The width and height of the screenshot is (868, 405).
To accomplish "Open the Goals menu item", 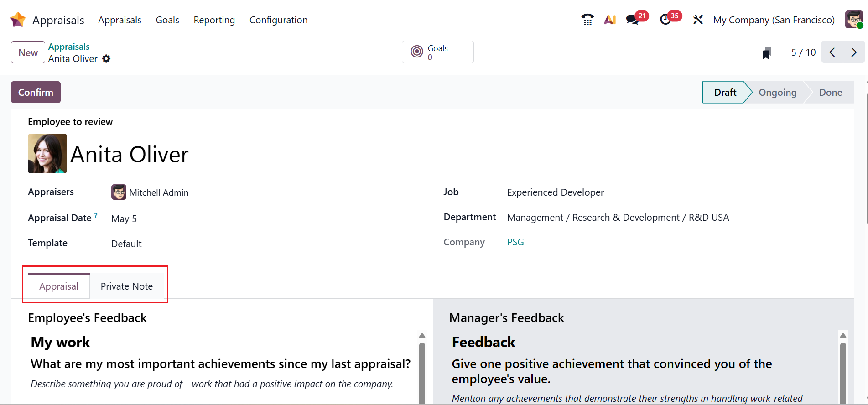I will 167,20.
